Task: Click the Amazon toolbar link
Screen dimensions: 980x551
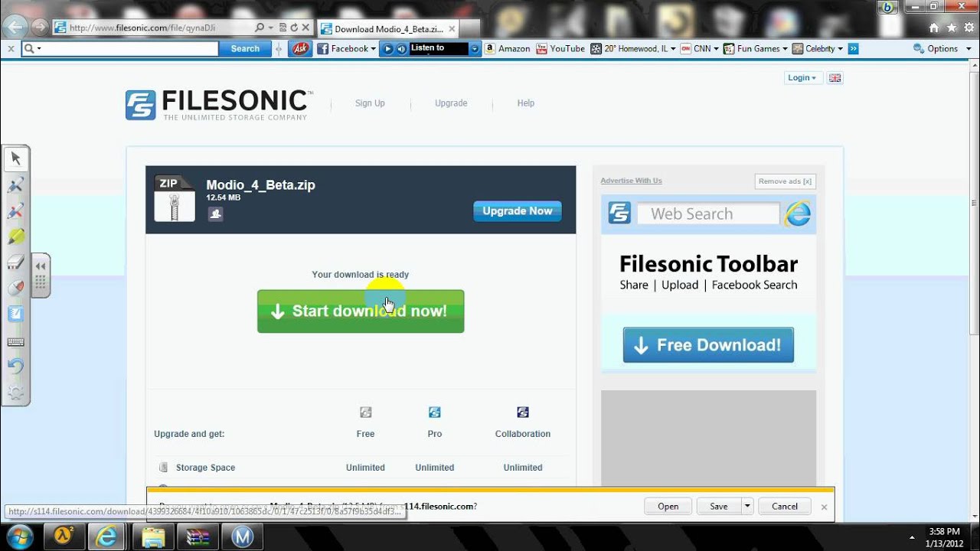Action: pyautogui.click(x=508, y=48)
